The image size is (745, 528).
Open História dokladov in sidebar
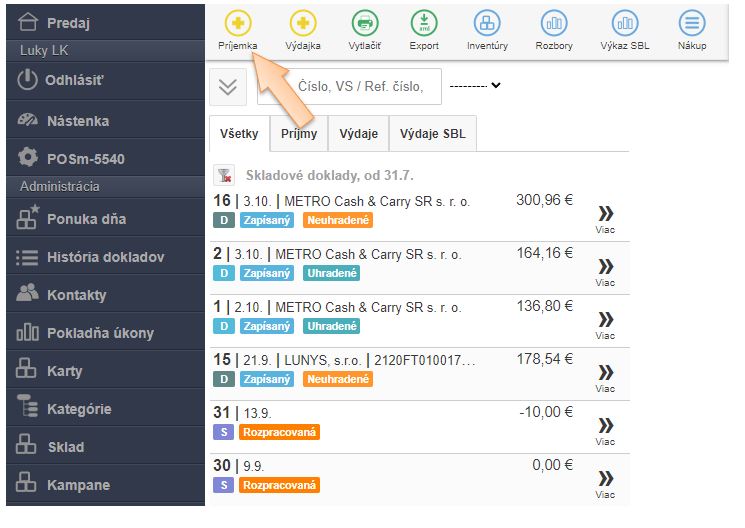tap(105, 257)
